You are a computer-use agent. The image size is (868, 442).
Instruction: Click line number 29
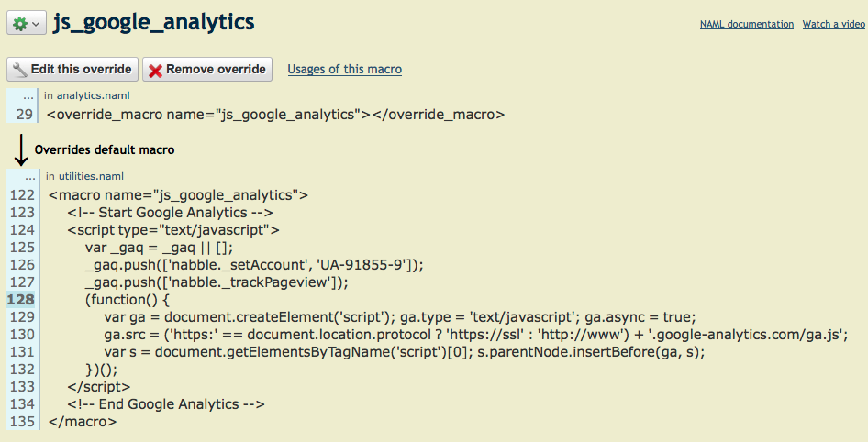tap(25, 115)
